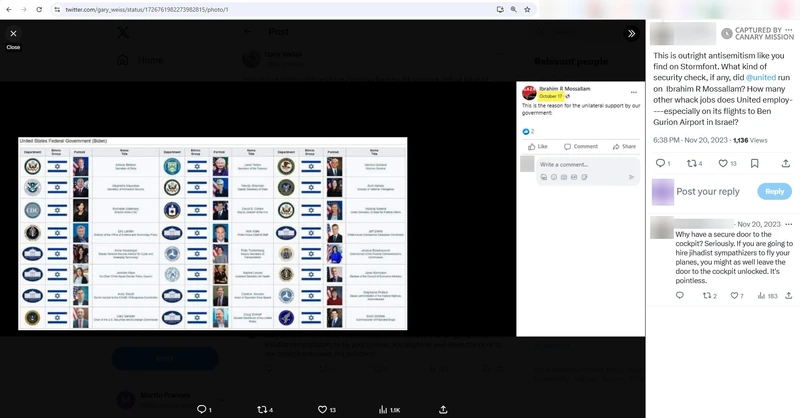Bookmark the sidebar tweet
The height and width of the screenshot is (418, 800).
click(x=755, y=163)
